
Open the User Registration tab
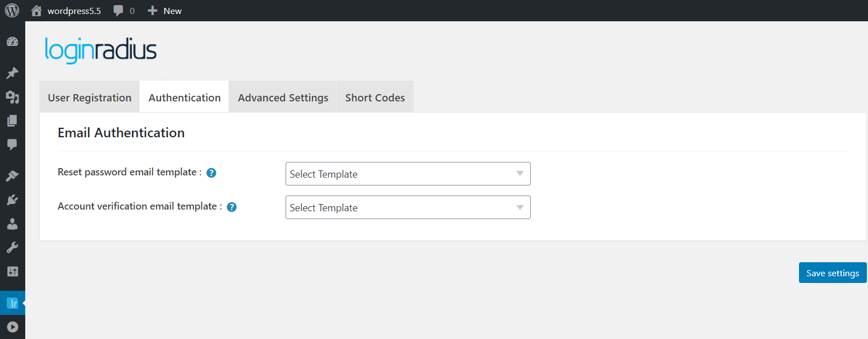[x=89, y=96]
